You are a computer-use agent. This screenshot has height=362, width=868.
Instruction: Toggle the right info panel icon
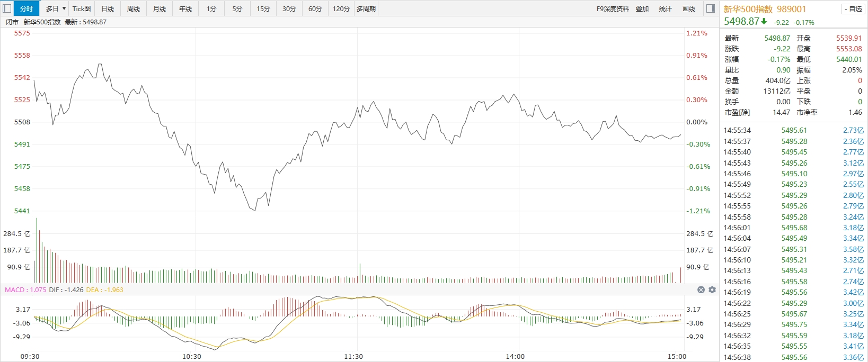[x=711, y=8]
